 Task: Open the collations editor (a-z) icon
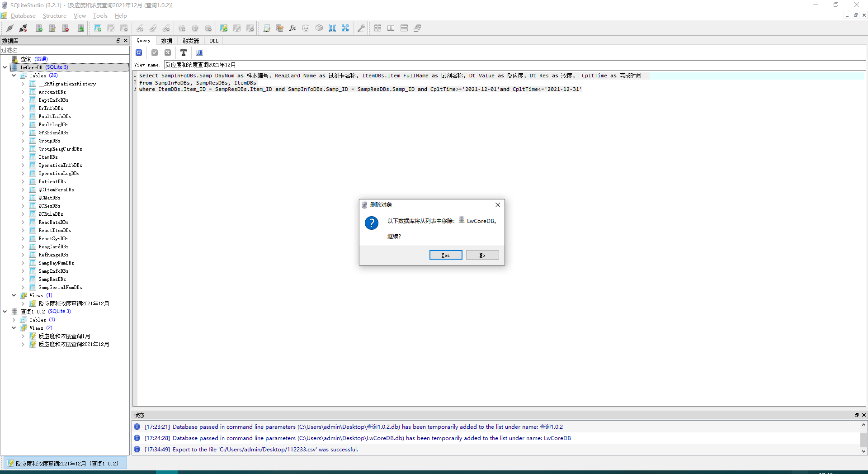(306, 28)
